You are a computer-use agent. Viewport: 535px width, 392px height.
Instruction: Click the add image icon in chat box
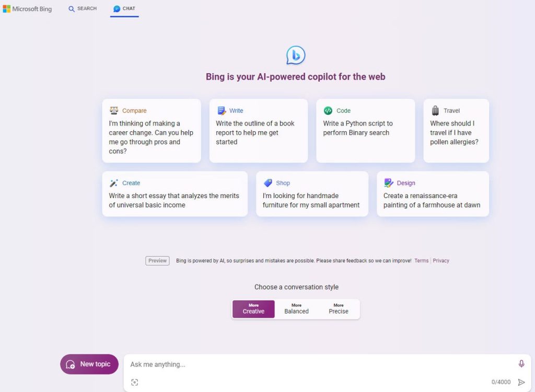135,382
